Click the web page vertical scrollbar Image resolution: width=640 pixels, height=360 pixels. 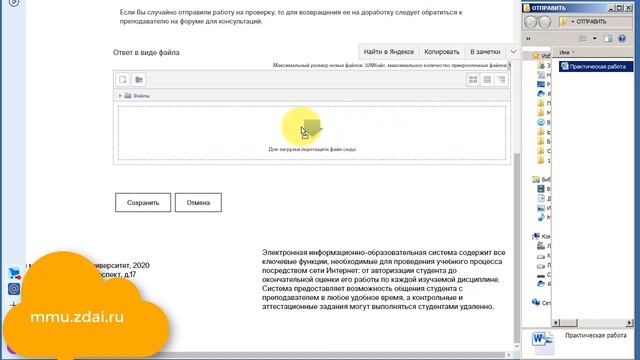(517, 249)
